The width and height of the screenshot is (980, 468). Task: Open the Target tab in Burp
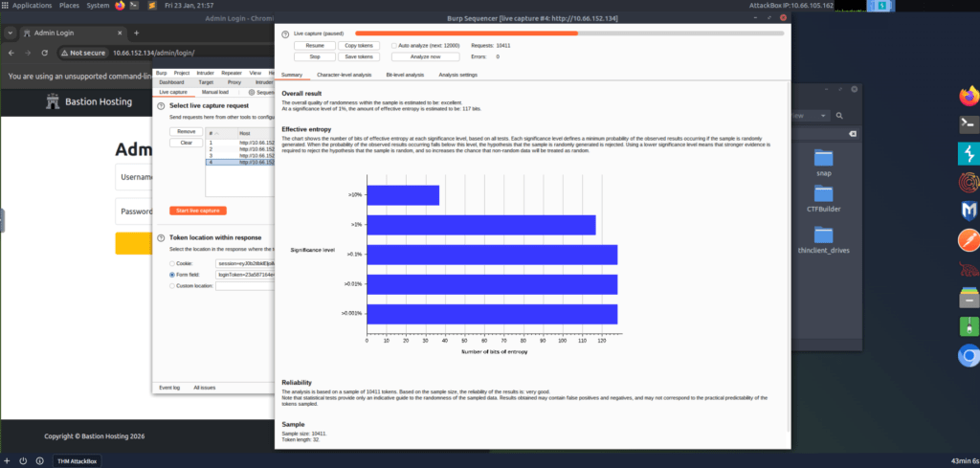click(207, 82)
